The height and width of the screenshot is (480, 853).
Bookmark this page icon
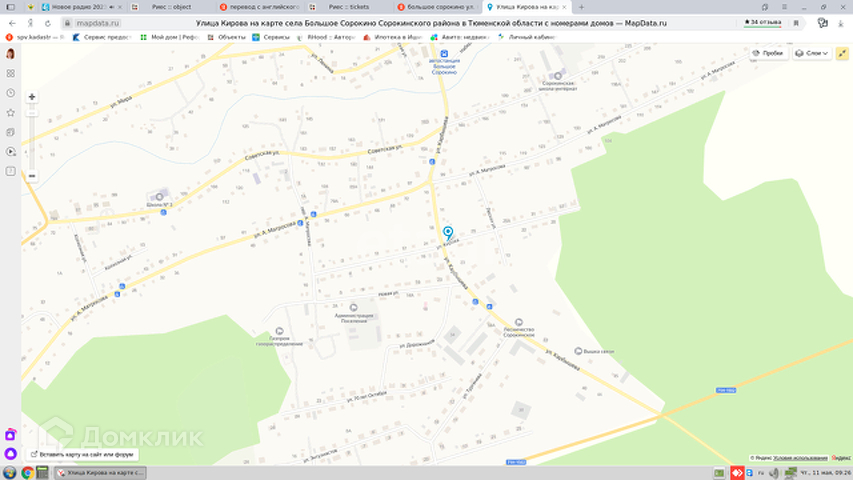796,23
